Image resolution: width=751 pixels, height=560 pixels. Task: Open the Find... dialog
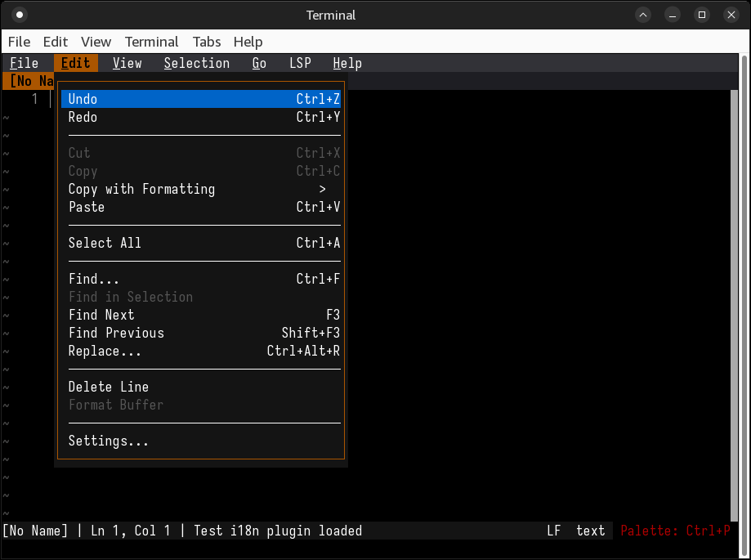[200, 279]
